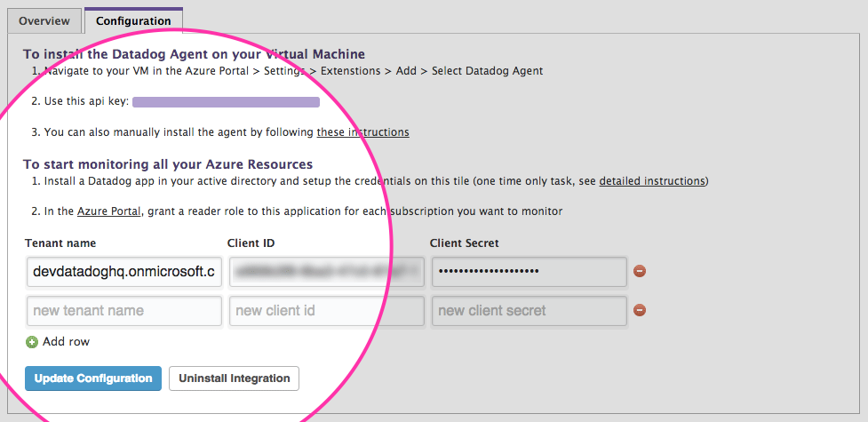Follow the Azure Portal link
This screenshot has height=422, width=868.
click(x=110, y=211)
